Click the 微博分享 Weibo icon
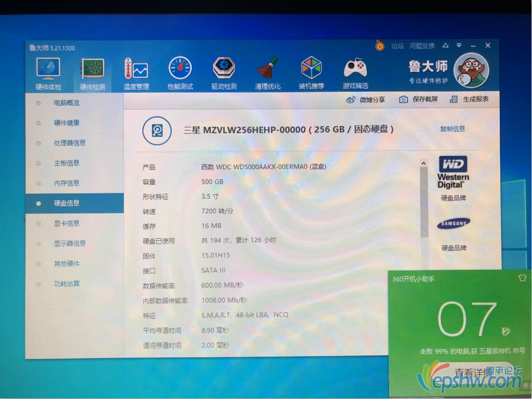Viewport: 532px width, 399px height. (351, 100)
